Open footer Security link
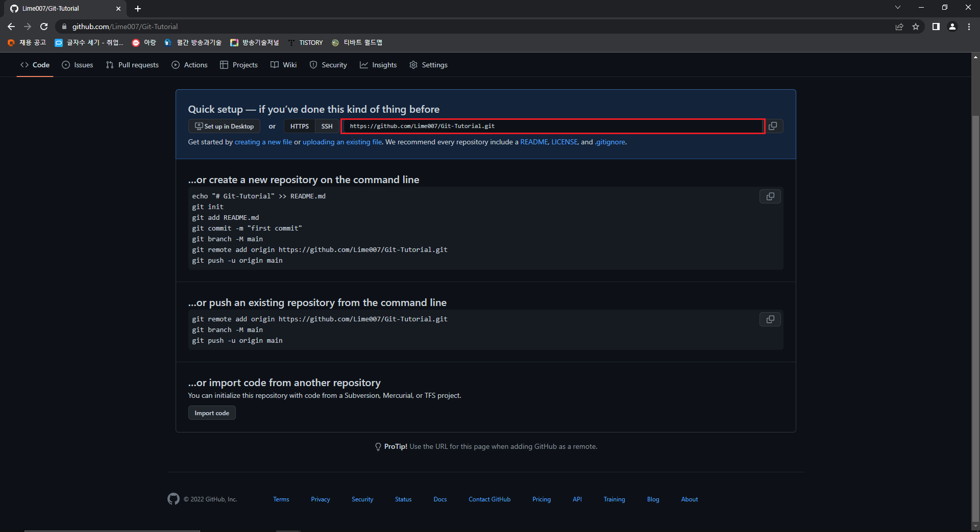The image size is (980, 532). (x=362, y=499)
